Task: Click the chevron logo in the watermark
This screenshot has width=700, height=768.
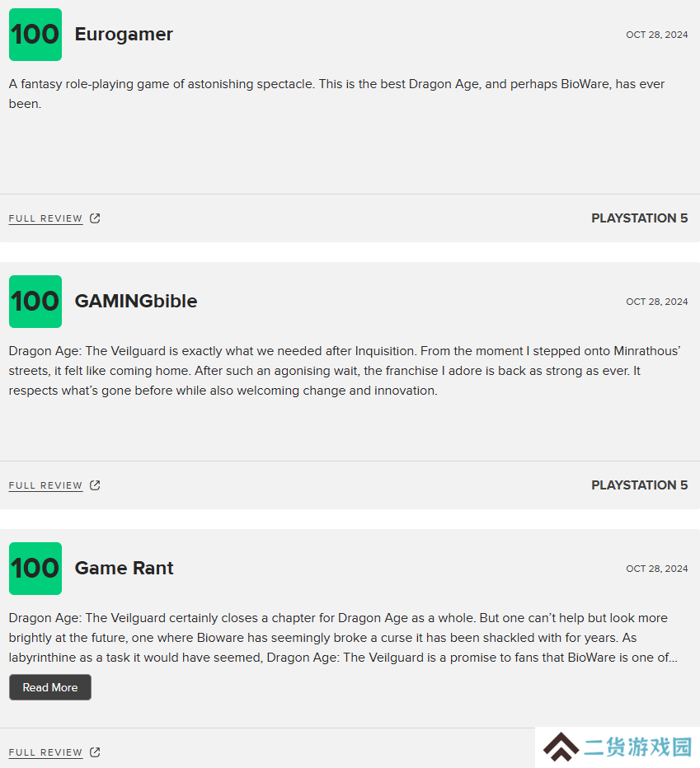Action: [x=561, y=747]
